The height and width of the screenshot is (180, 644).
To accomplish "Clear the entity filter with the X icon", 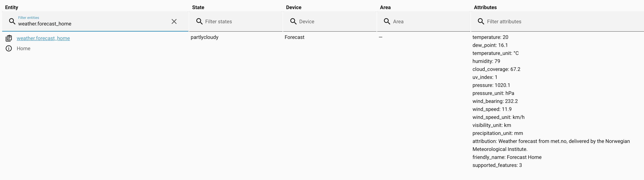I will tap(174, 21).
